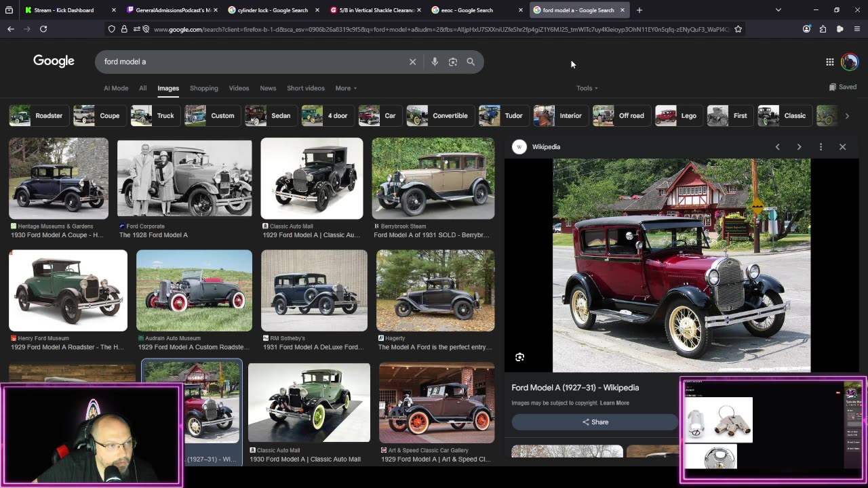This screenshot has width=868, height=488.
Task: Open the Firefox hamburger application menu
Action: tap(857, 29)
